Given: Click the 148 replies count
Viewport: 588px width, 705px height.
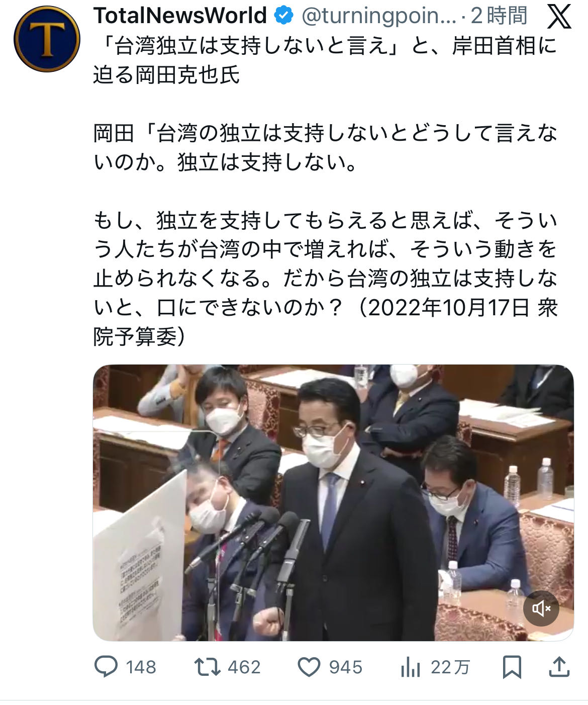Looking at the screenshot, I should 141,667.
